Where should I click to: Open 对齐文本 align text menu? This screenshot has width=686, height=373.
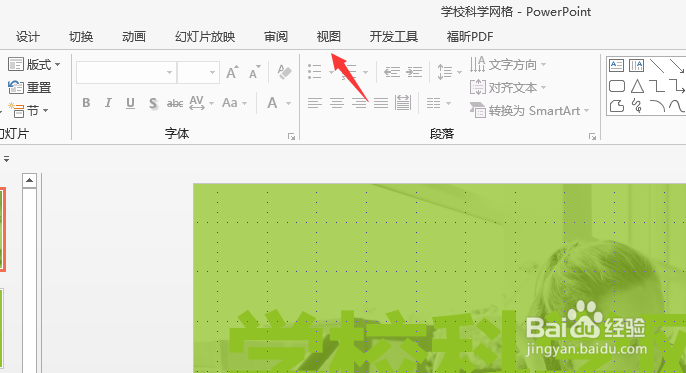pos(508,87)
